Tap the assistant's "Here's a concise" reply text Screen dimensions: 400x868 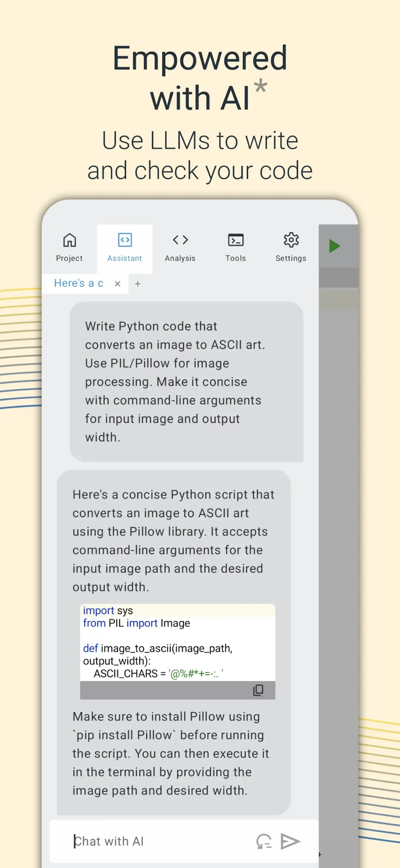pyautogui.click(x=173, y=540)
